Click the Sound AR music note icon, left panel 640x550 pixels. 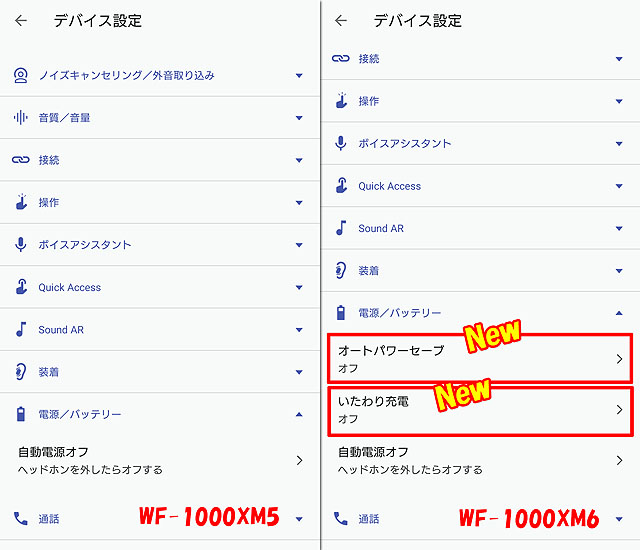pos(21,329)
